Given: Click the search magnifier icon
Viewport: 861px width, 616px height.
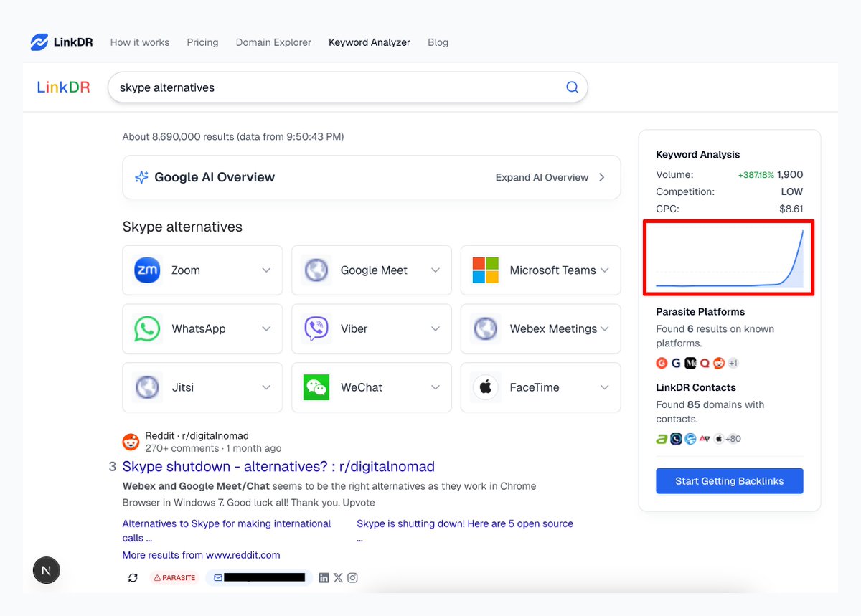Looking at the screenshot, I should 572,87.
